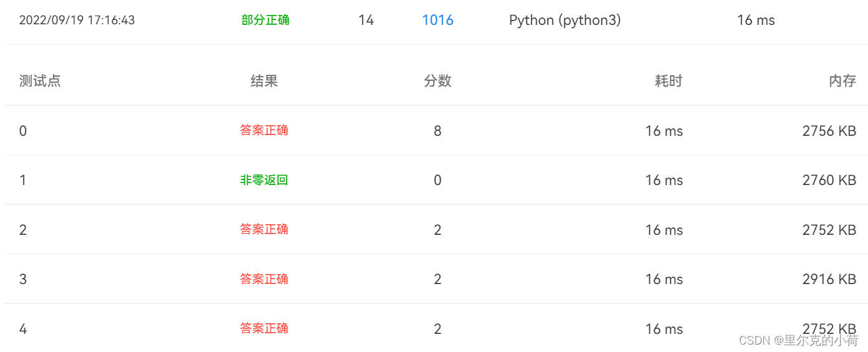This screenshot has width=868, height=352.
Task: Click memory value 2756 KB
Action: [829, 131]
